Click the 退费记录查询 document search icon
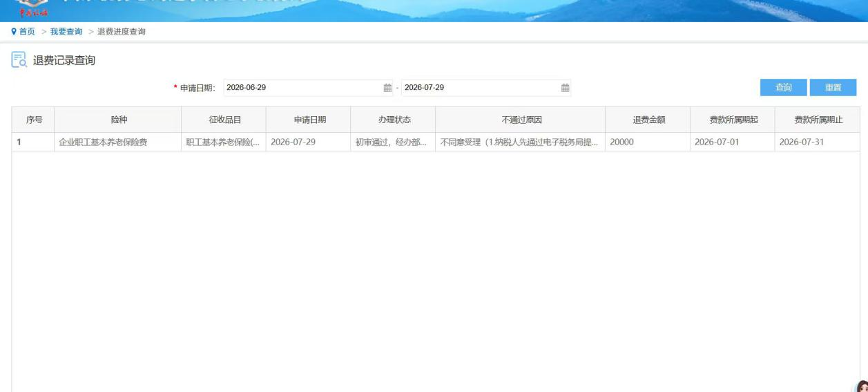 [x=20, y=61]
